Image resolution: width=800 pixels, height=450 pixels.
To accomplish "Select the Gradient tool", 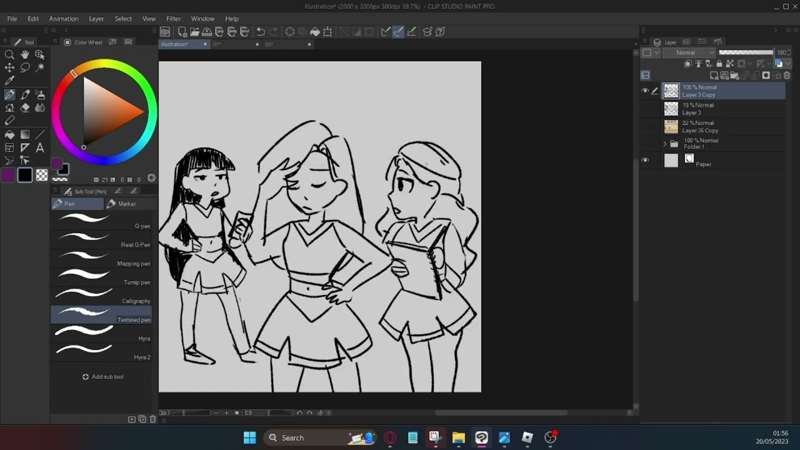I will click(x=24, y=135).
